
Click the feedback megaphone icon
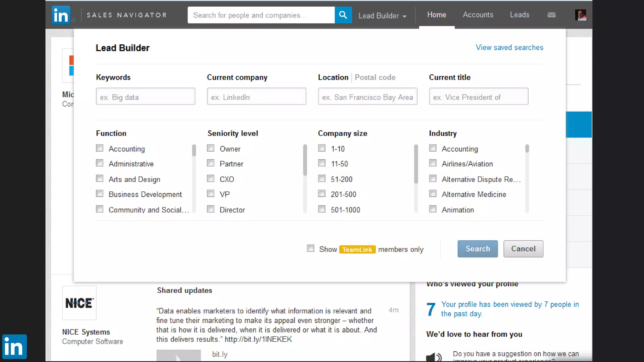coord(434,357)
